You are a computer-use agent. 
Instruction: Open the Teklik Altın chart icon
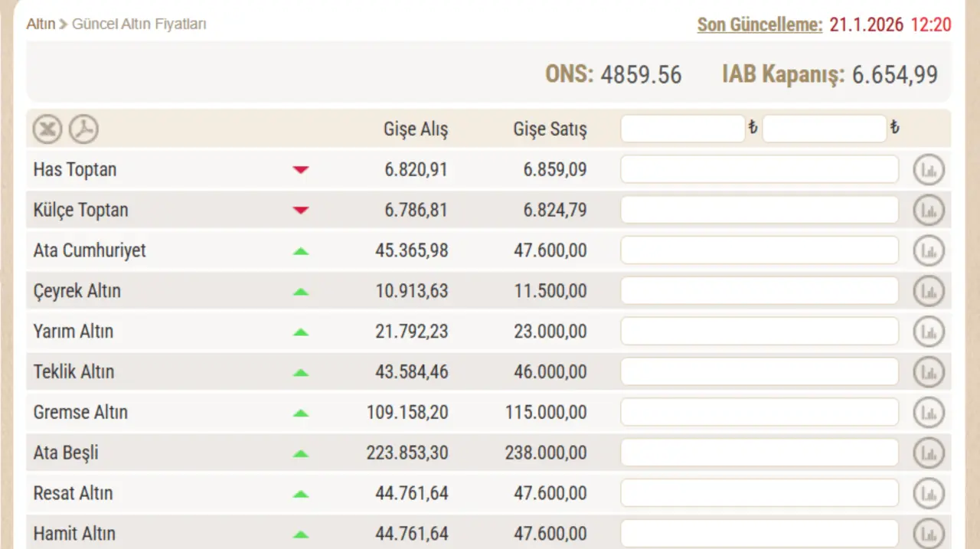(929, 372)
